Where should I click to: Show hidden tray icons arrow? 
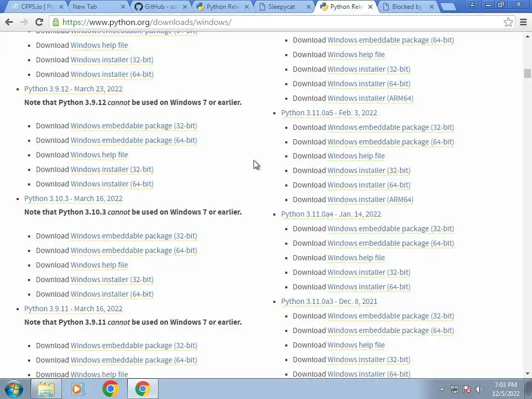(x=442, y=389)
